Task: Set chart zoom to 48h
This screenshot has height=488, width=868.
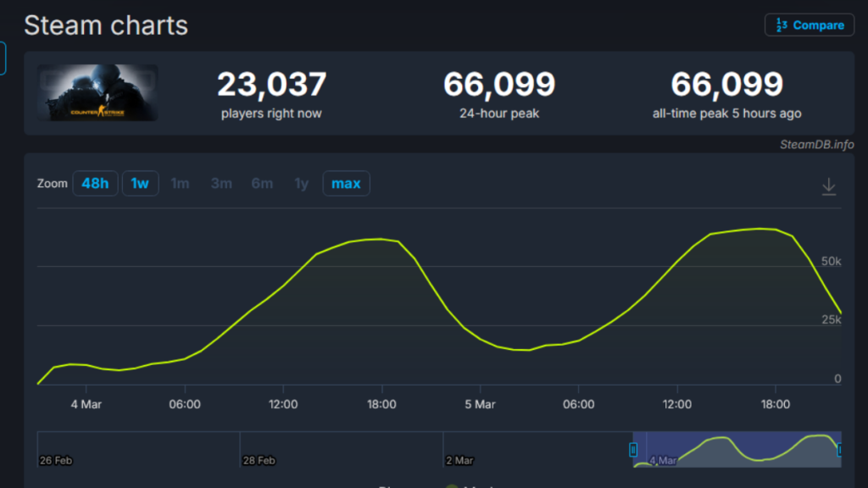Action: [x=95, y=183]
